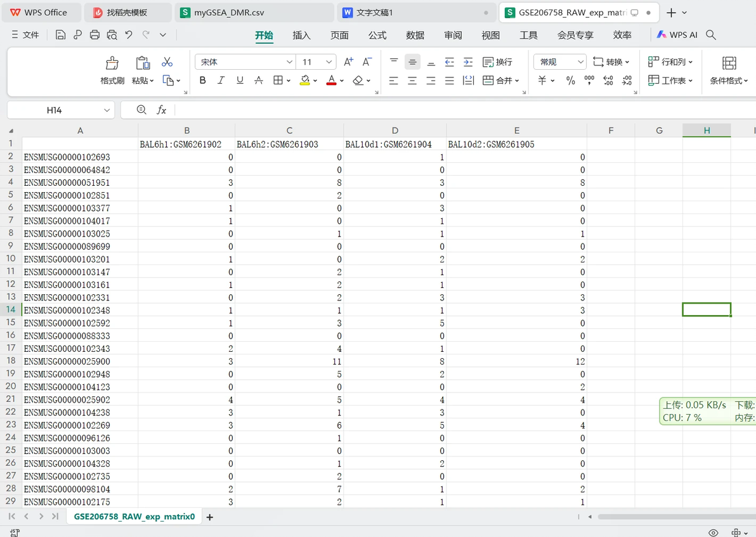This screenshot has width=756, height=537.
Task: Toggle Italic formatting
Action: click(221, 81)
